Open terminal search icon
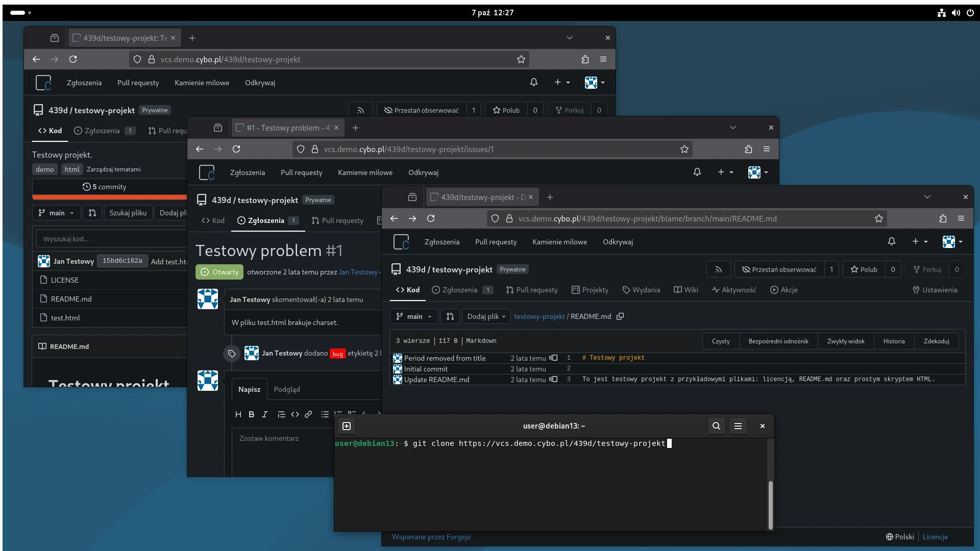This screenshot has width=980, height=551. point(716,426)
